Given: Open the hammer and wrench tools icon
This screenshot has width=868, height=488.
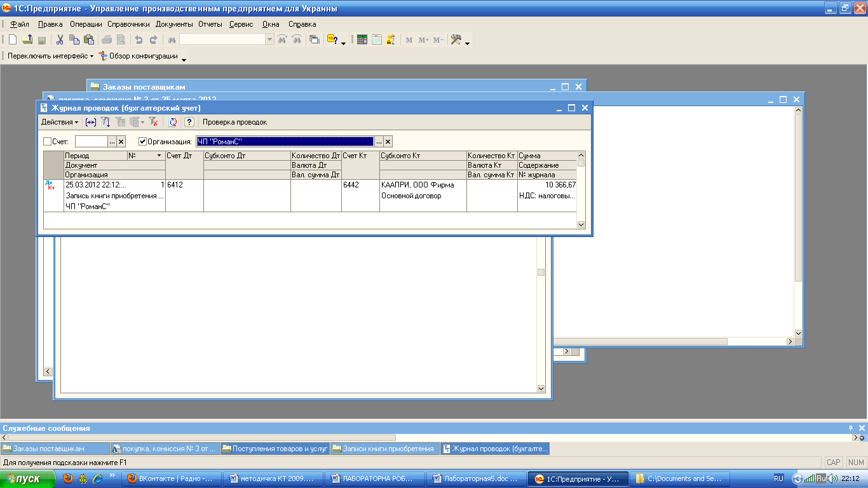Looking at the screenshot, I should [456, 39].
